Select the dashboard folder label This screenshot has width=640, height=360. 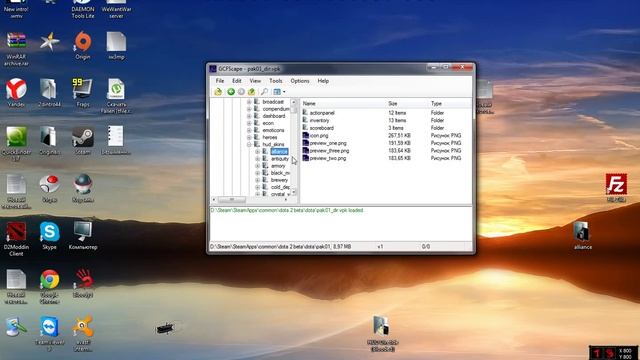tap(273, 116)
